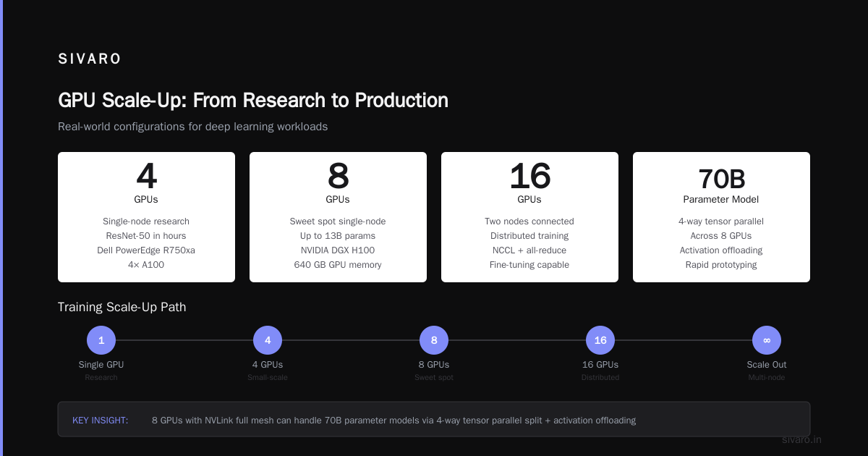The image size is (868, 456).
Task: Open the 4 GPUs info card
Action: coord(146,217)
